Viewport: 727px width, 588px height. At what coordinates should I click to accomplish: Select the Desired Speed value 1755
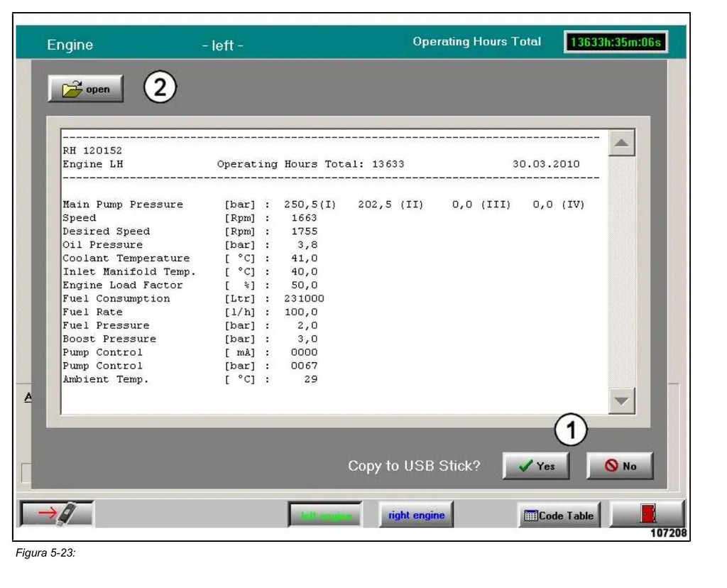[x=304, y=232]
